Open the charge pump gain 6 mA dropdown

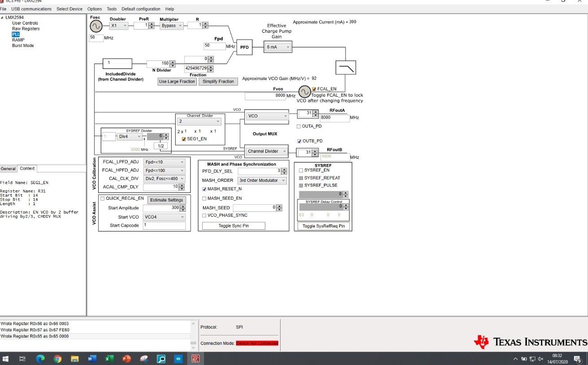(278, 47)
